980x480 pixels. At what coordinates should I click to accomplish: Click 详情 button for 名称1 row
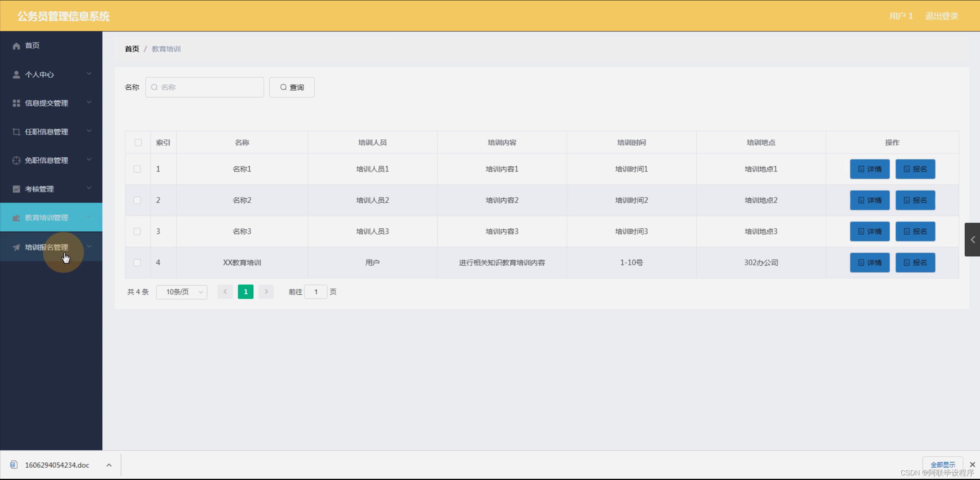tap(869, 169)
